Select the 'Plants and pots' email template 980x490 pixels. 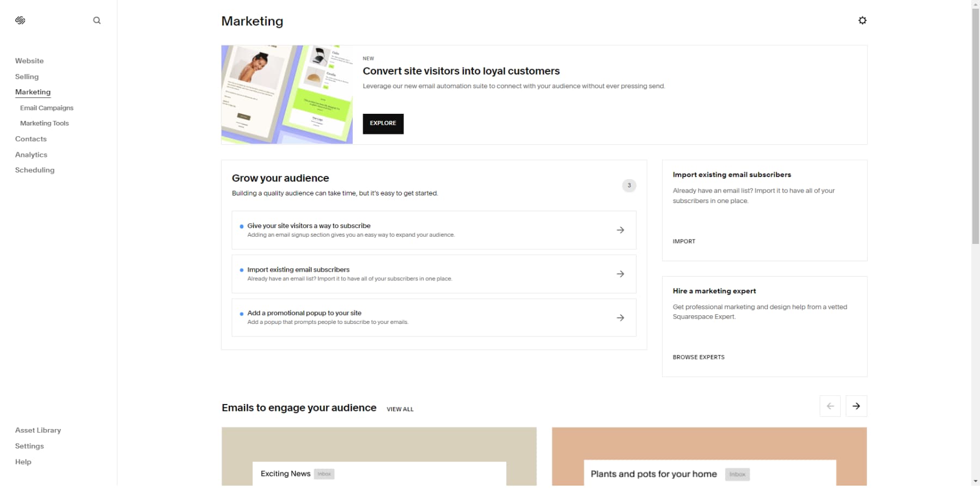point(708,457)
